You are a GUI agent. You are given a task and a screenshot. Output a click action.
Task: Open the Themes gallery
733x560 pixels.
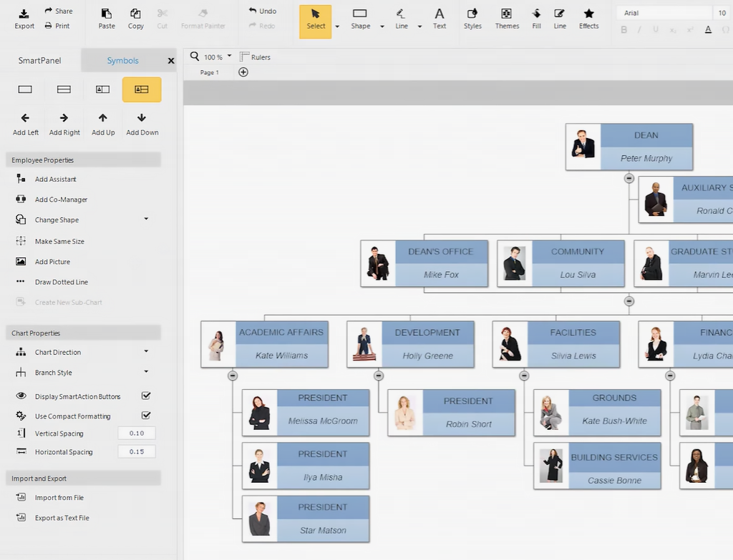(507, 19)
